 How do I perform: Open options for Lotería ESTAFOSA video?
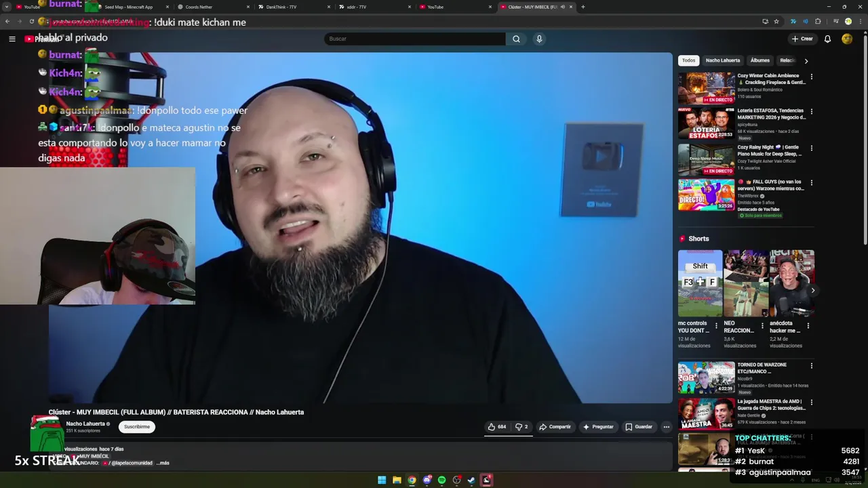pos(811,111)
